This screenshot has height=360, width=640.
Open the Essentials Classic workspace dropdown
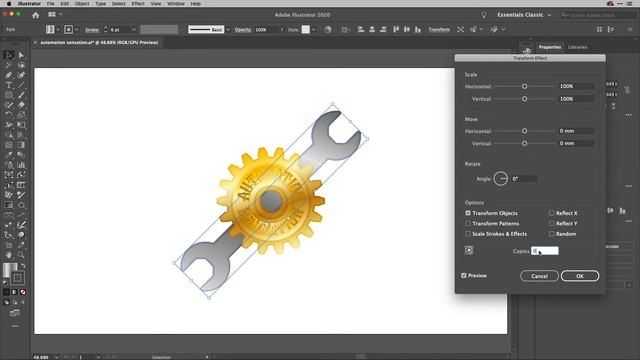(524, 15)
